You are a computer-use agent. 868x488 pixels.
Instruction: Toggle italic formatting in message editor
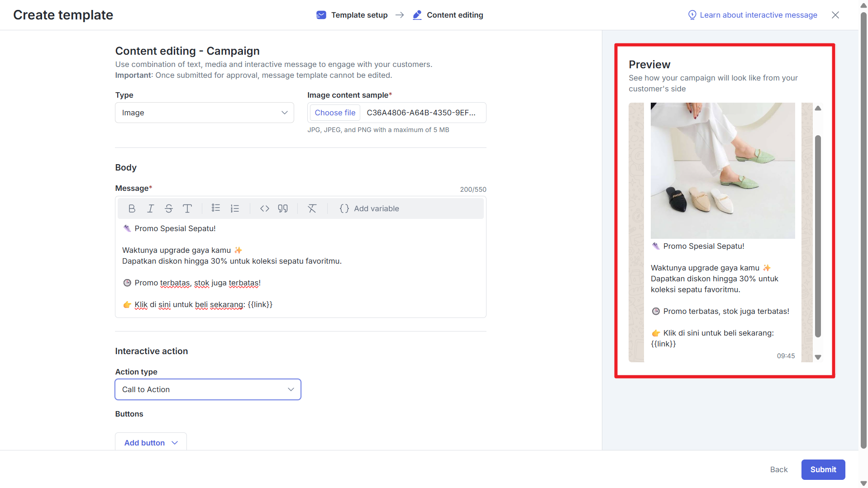pos(150,208)
